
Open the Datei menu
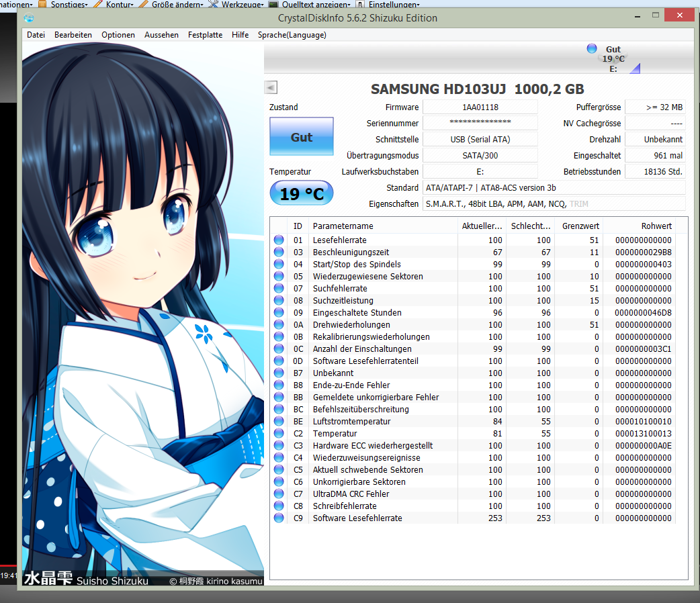[x=36, y=35]
